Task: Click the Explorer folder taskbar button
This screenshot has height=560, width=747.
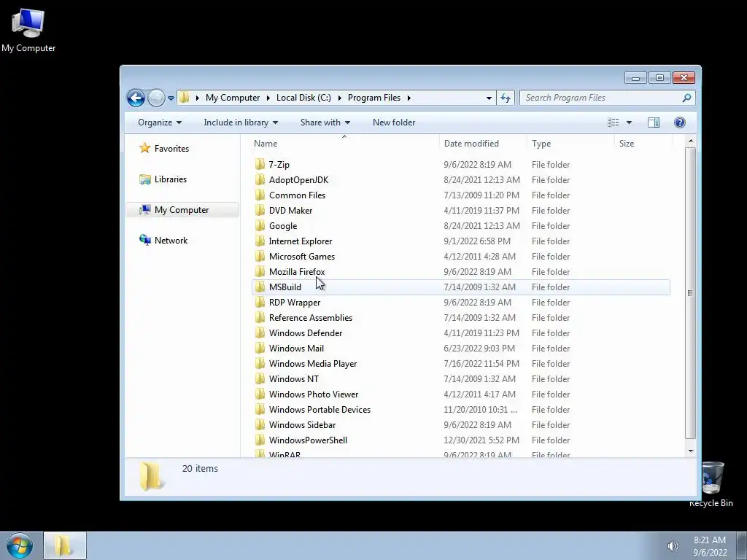Action: click(x=65, y=545)
